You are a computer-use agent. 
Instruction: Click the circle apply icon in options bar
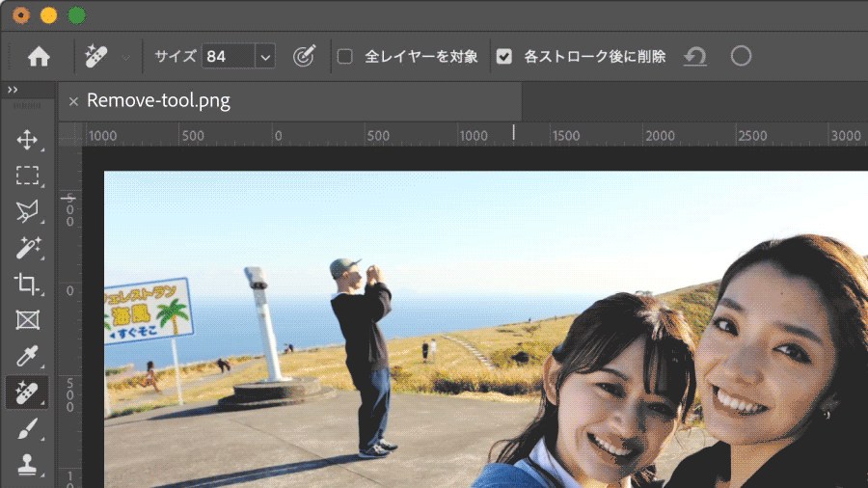click(741, 56)
